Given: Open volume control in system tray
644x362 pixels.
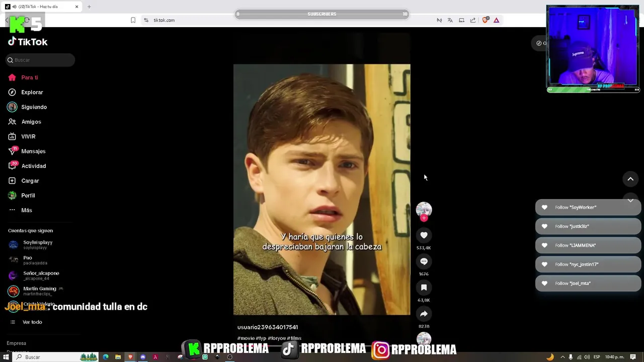Looking at the screenshot, I should (x=587, y=357).
